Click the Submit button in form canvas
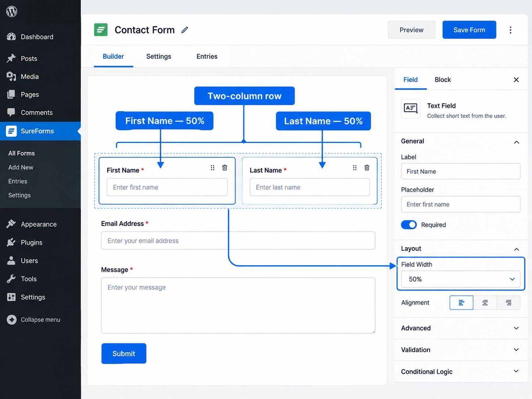 coord(124,353)
